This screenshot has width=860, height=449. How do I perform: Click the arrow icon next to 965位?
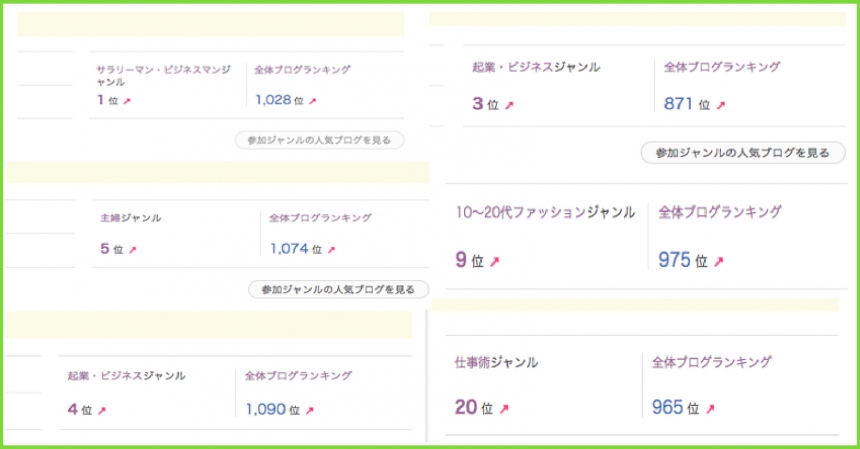710,408
